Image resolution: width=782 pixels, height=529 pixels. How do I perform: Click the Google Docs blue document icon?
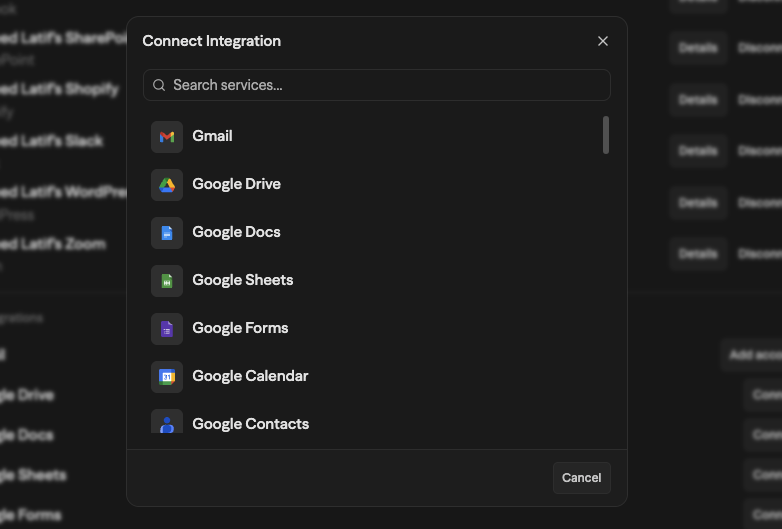[x=167, y=233]
